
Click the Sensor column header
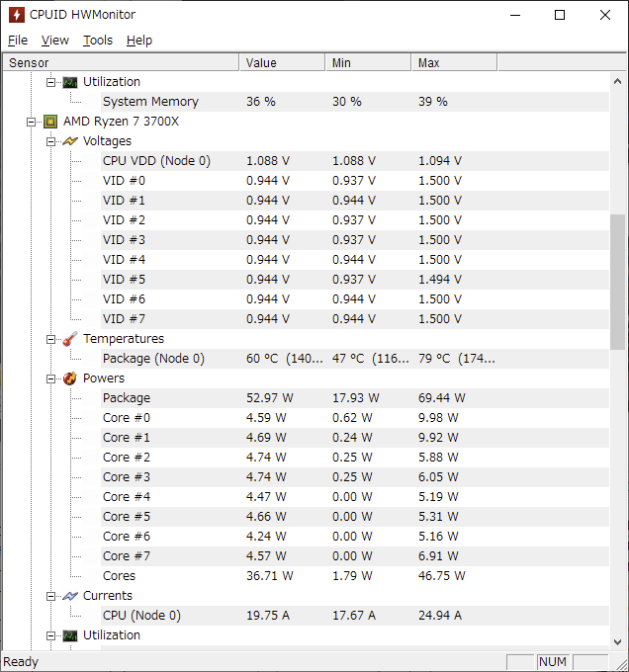click(x=119, y=62)
